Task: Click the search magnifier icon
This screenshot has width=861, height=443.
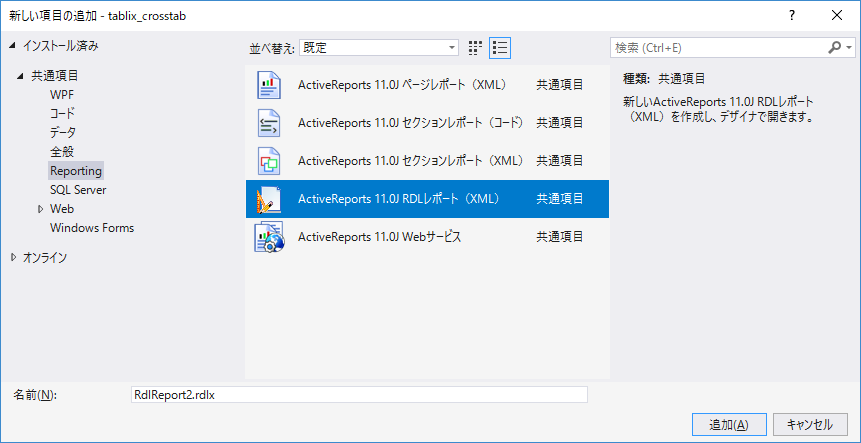Action: pos(834,48)
